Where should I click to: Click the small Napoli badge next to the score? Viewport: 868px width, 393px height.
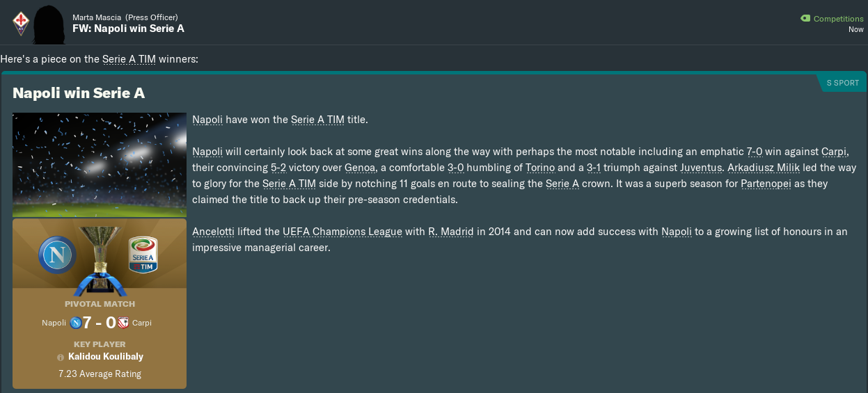coord(75,323)
